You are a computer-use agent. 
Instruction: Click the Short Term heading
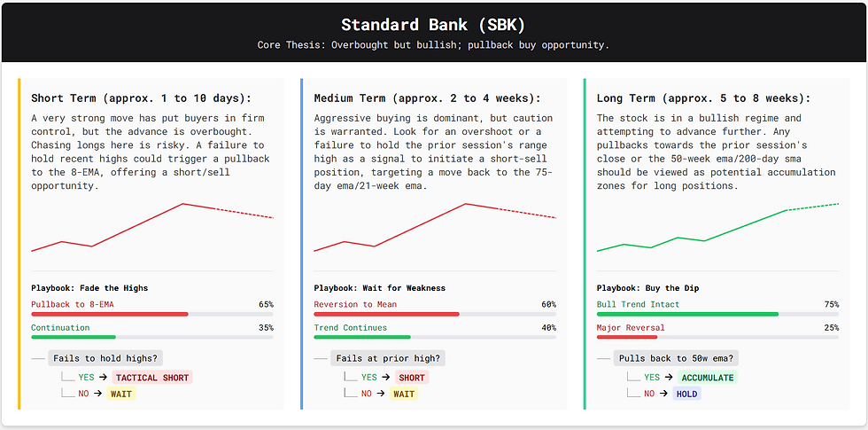[x=141, y=98]
